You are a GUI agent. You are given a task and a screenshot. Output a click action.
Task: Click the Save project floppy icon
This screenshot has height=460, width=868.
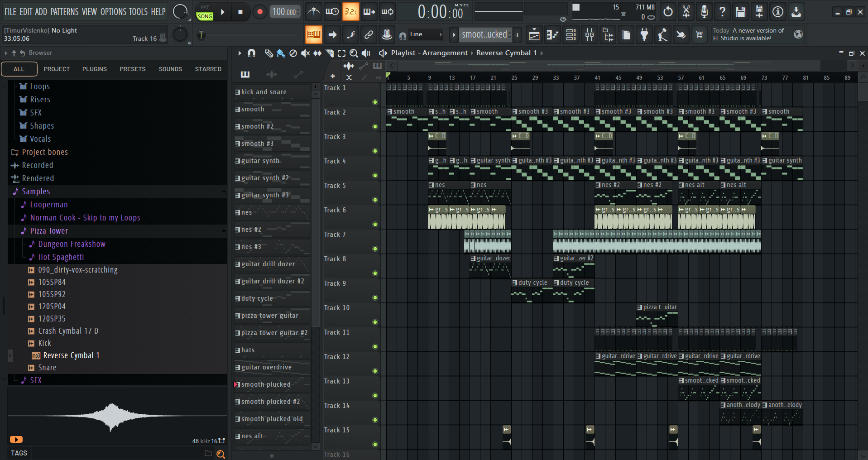tap(741, 12)
